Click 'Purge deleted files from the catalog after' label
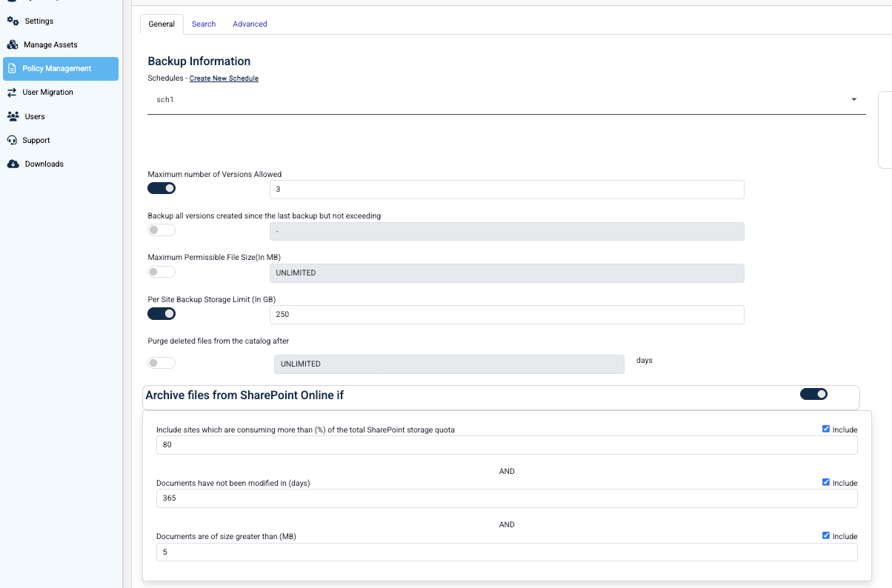 click(x=219, y=341)
